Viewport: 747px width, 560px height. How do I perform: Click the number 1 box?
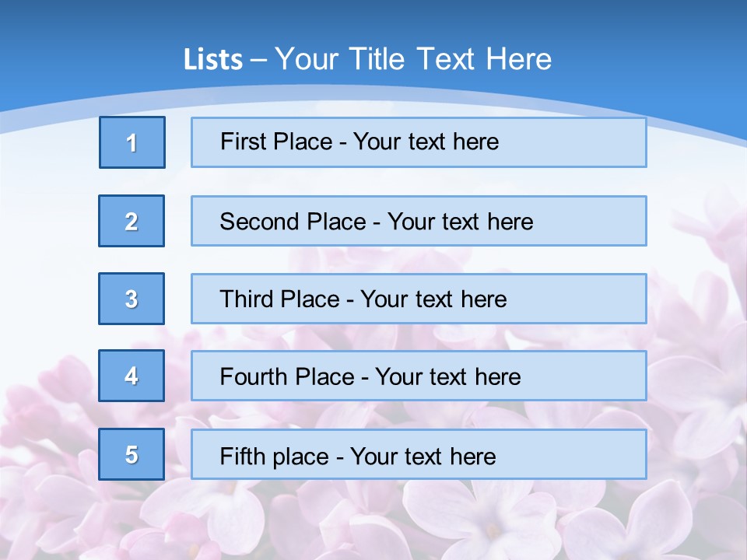coord(132,142)
